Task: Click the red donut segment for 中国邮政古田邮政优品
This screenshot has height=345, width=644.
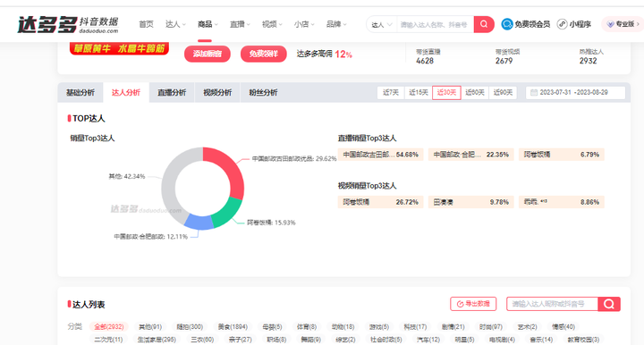Action: pos(232,168)
